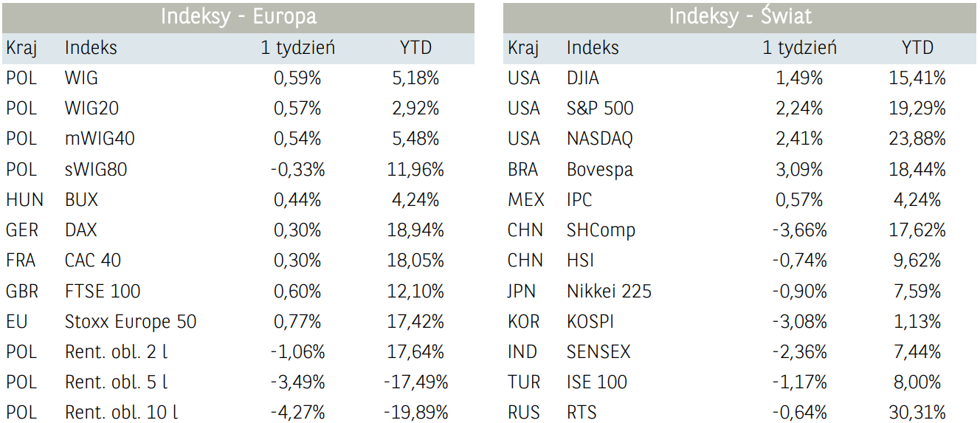Image resolution: width=980 pixels, height=423 pixels.
Task: Click the NASDAQ YTD percentage
Action: click(917, 139)
